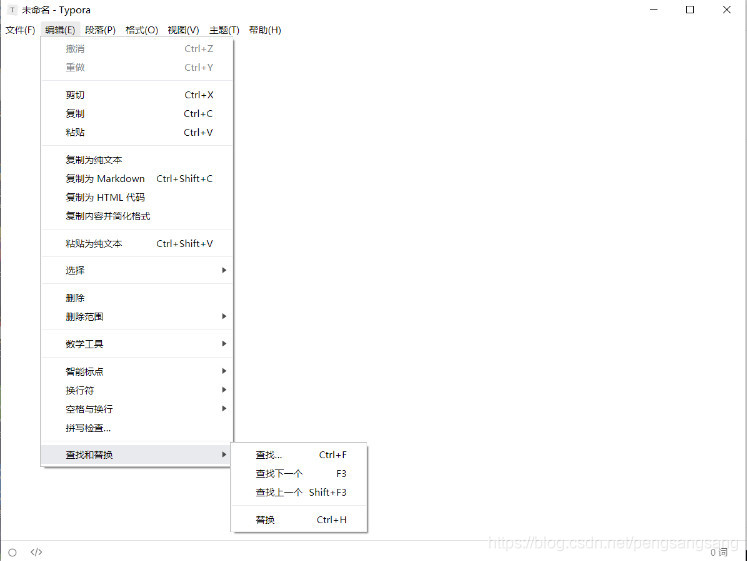The width and height of the screenshot is (747, 561).
Task: Choose 复制内容并简化格式
Action: (137, 216)
